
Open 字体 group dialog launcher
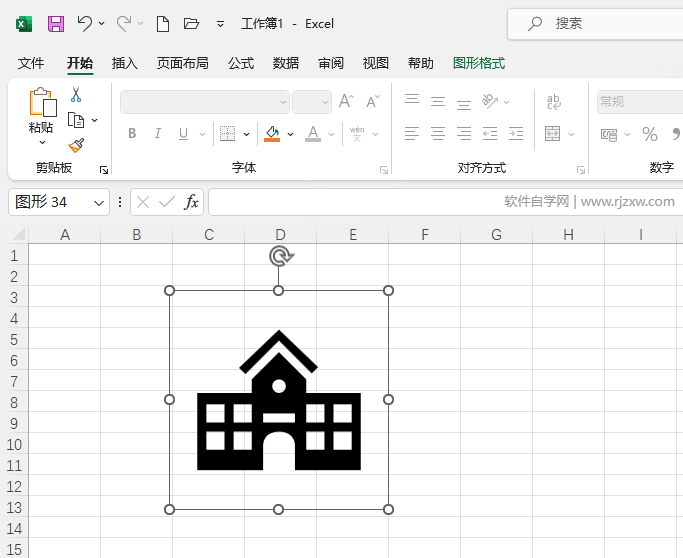click(384, 170)
